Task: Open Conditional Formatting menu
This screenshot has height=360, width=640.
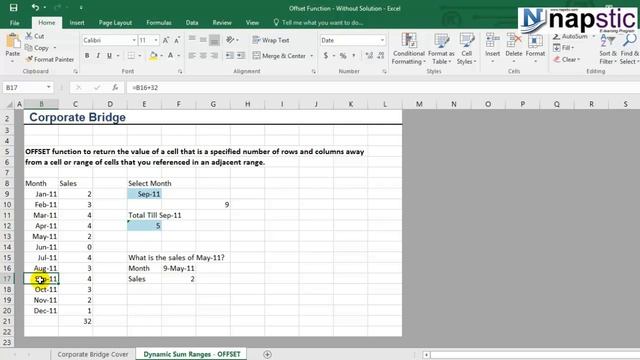Action: [409, 49]
